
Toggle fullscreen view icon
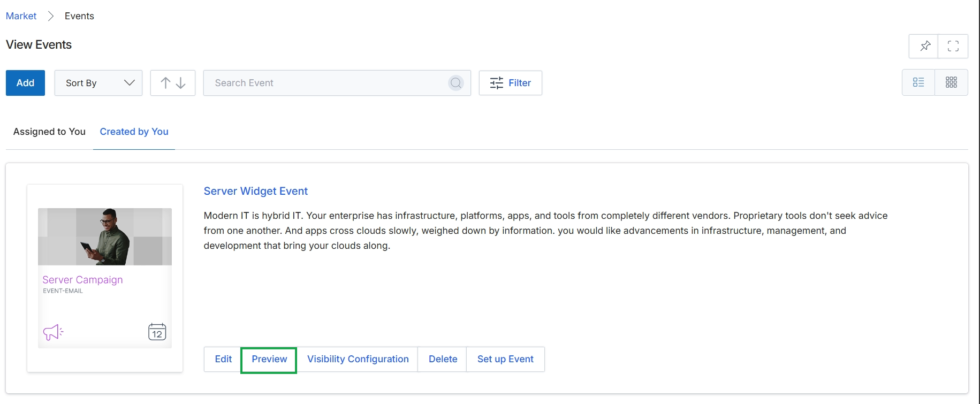[x=953, y=46]
